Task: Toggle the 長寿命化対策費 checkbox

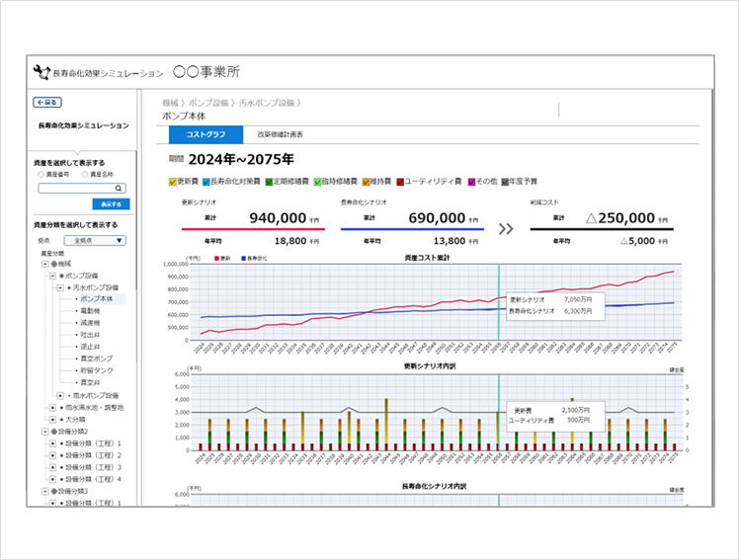Action: point(206,182)
